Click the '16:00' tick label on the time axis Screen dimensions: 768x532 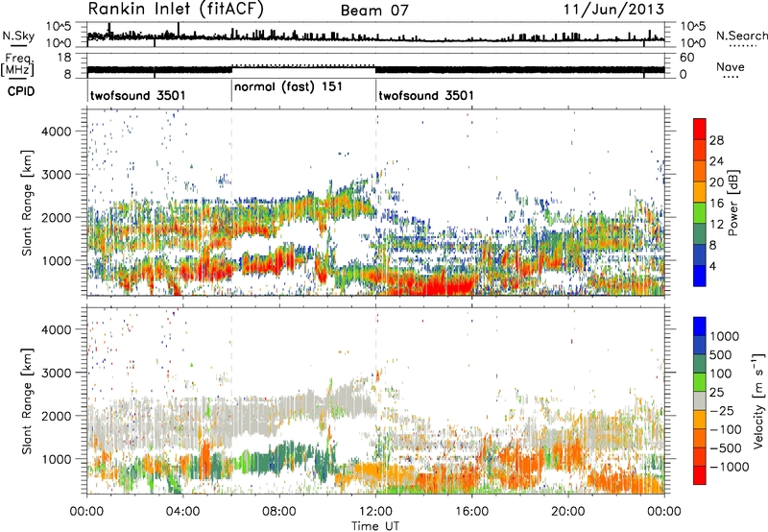pyautogui.click(x=471, y=512)
